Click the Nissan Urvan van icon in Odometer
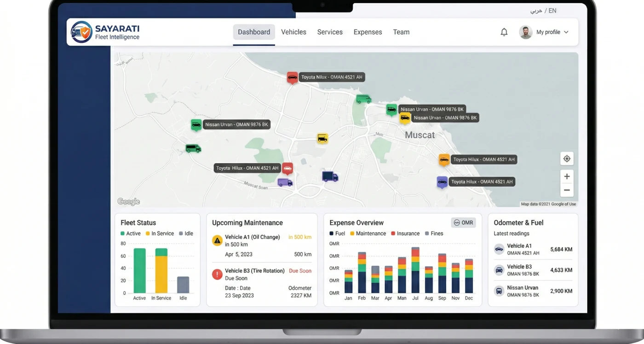The image size is (644, 344). click(499, 291)
